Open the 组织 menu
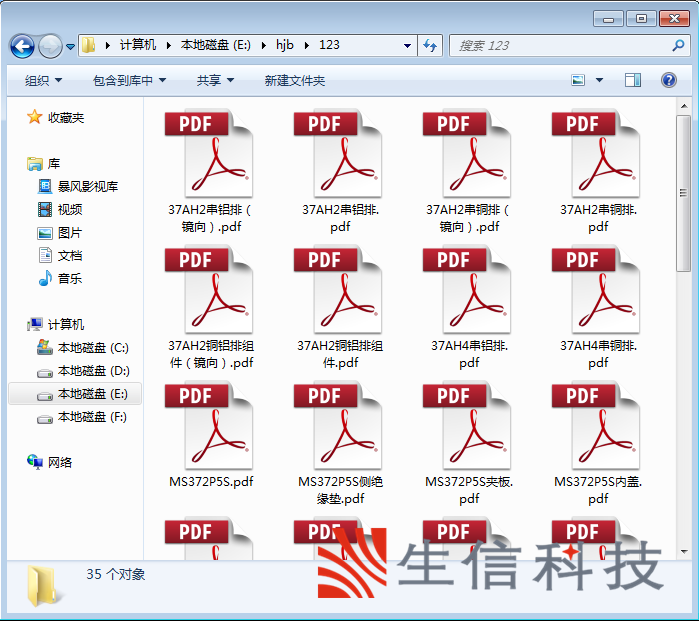 click(x=43, y=81)
